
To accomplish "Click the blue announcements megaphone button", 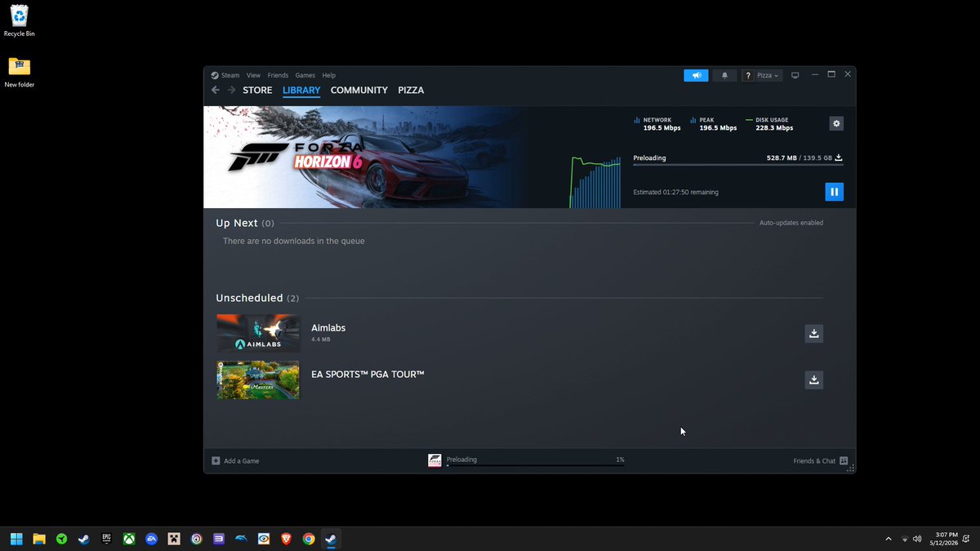I will [696, 75].
